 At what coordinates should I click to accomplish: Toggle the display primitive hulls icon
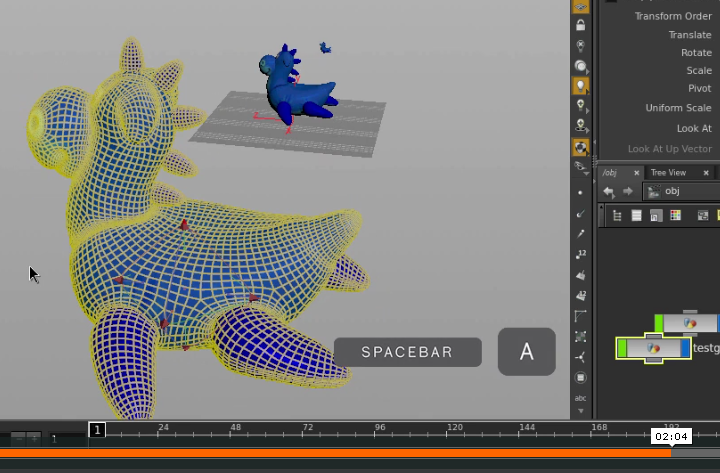point(580,316)
